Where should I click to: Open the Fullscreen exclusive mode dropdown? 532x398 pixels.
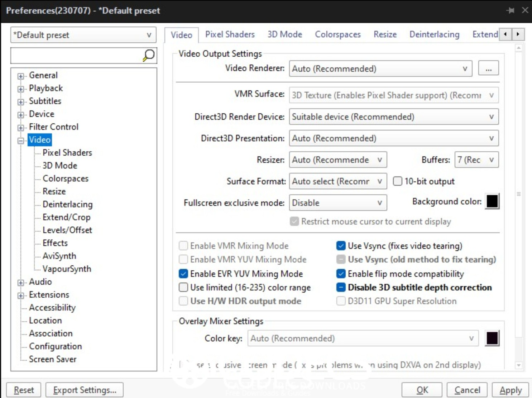(x=338, y=203)
